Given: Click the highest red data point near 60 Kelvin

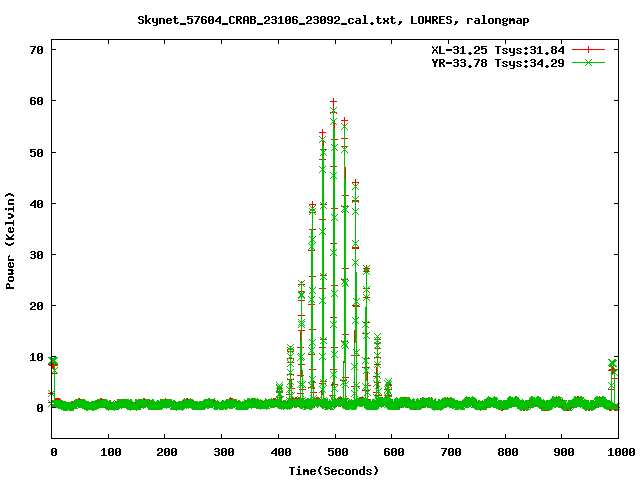Looking at the screenshot, I should tap(333, 101).
